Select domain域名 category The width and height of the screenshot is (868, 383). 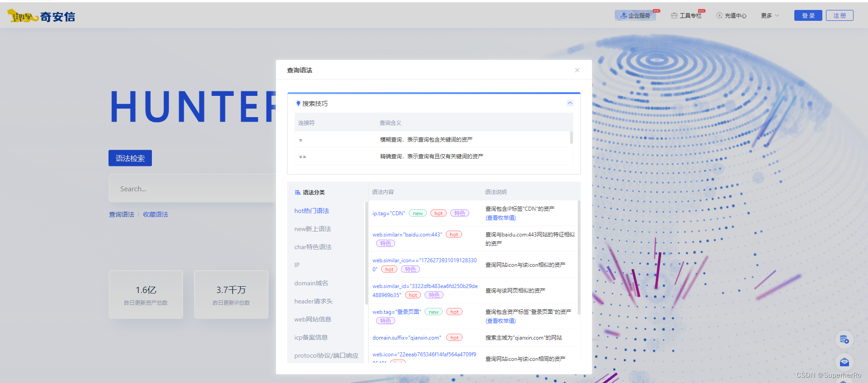click(311, 283)
